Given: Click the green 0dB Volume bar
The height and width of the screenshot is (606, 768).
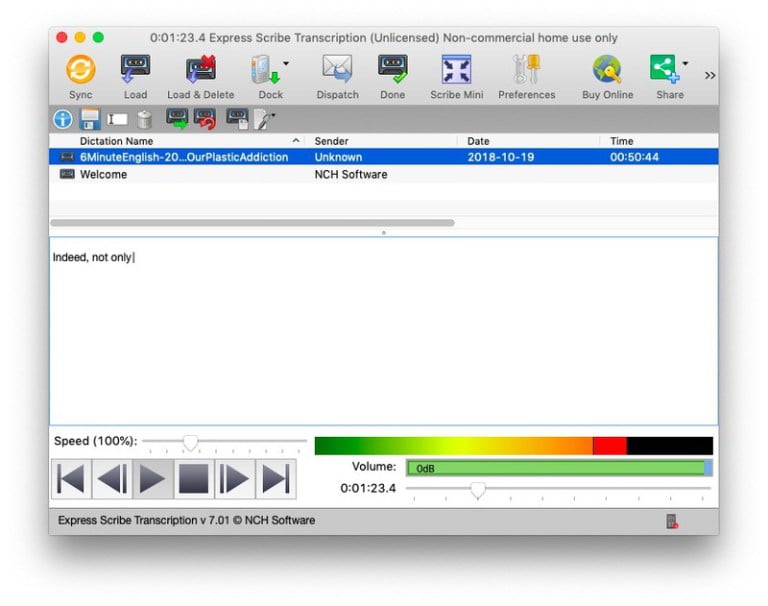Looking at the screenshot, I should (x=559, y=468).
